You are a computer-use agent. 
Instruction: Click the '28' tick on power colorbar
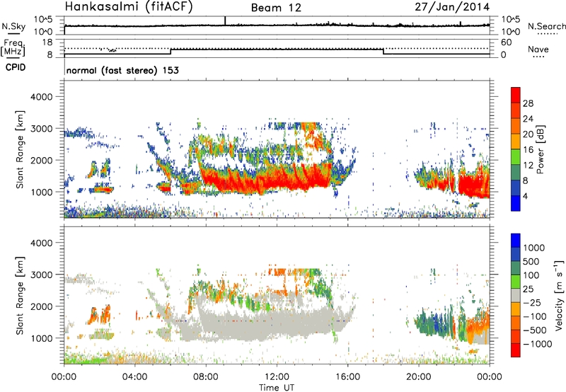point(528,103)
